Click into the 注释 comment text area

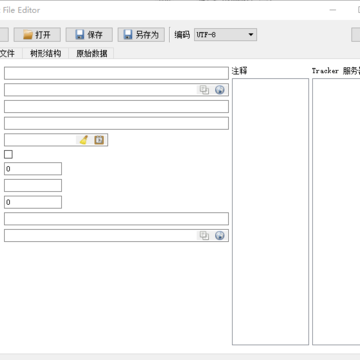(270, 212)
